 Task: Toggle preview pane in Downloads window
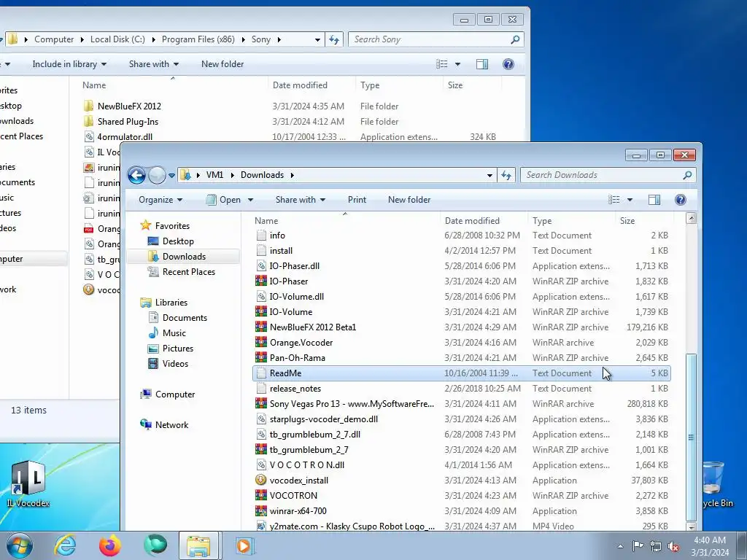pyautogui.click(x=654, y=200)
